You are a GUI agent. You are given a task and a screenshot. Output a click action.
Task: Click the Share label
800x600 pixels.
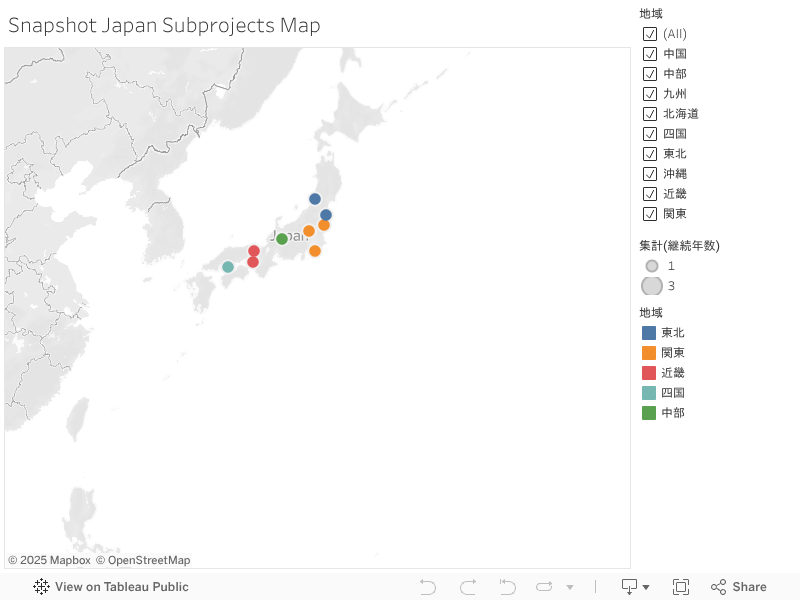click(749, 587)
